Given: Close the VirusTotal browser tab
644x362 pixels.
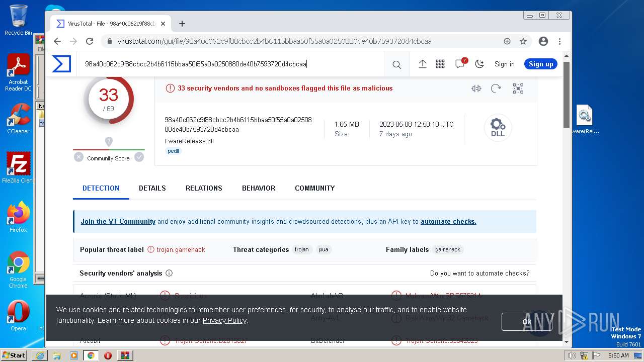Looking at the screenshot, I should pyautogui.click(x=164, y=24).
